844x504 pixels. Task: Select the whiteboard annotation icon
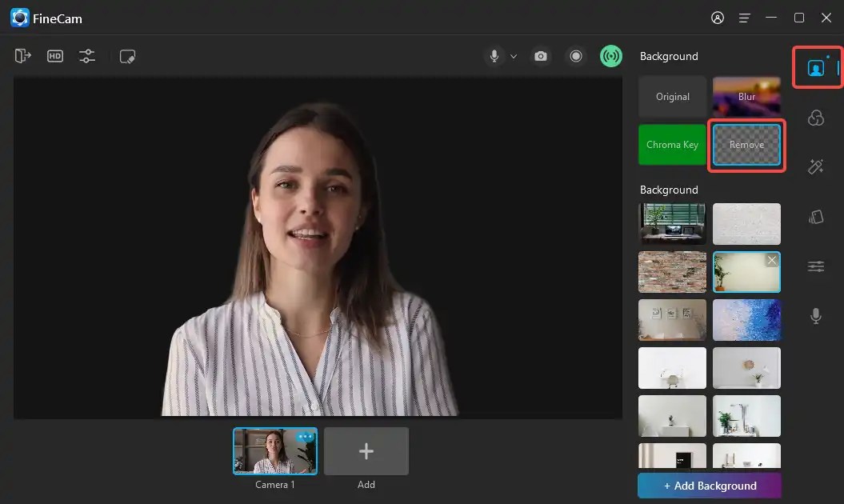coord(127,56)
